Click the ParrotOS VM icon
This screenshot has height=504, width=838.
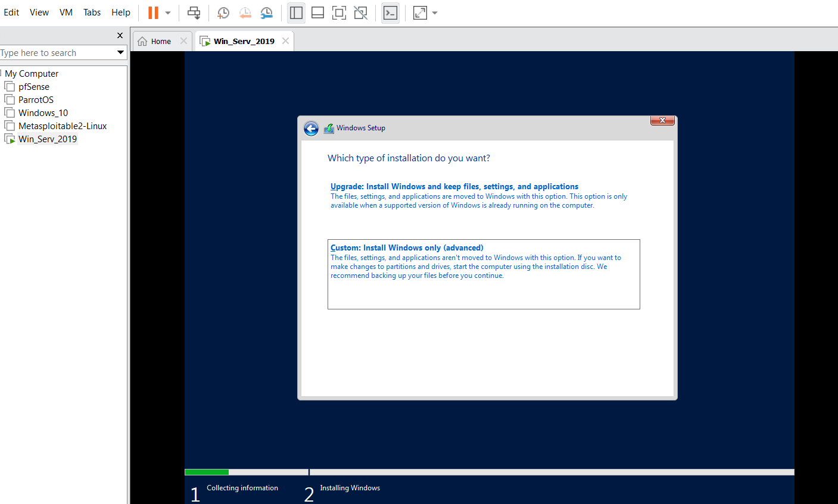tap(10, 100)
